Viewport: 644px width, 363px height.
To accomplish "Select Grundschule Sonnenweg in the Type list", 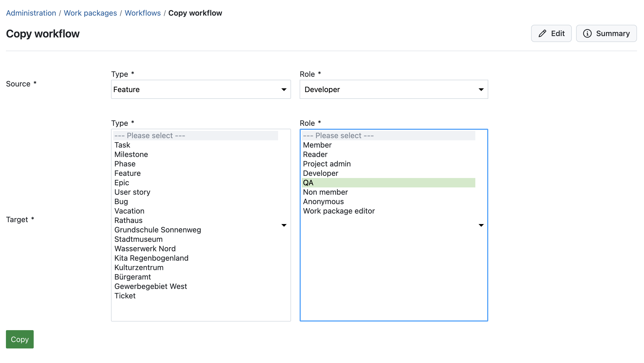I will [x=158, y=230].
